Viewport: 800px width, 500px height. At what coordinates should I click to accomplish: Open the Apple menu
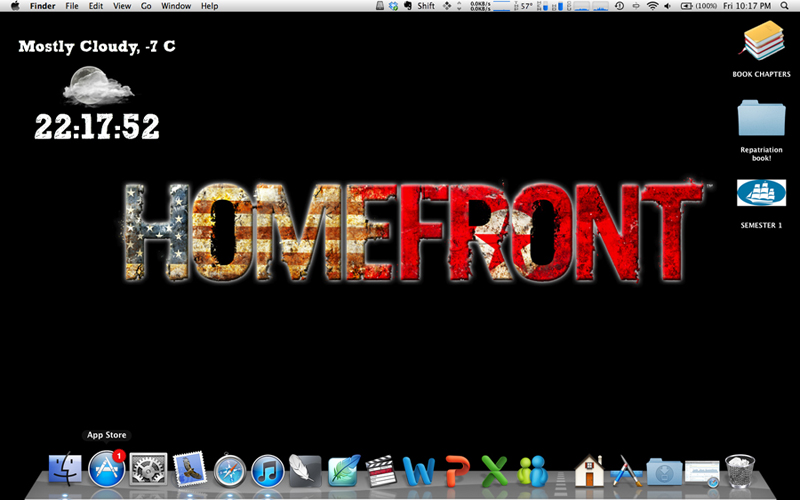point(15,6)
